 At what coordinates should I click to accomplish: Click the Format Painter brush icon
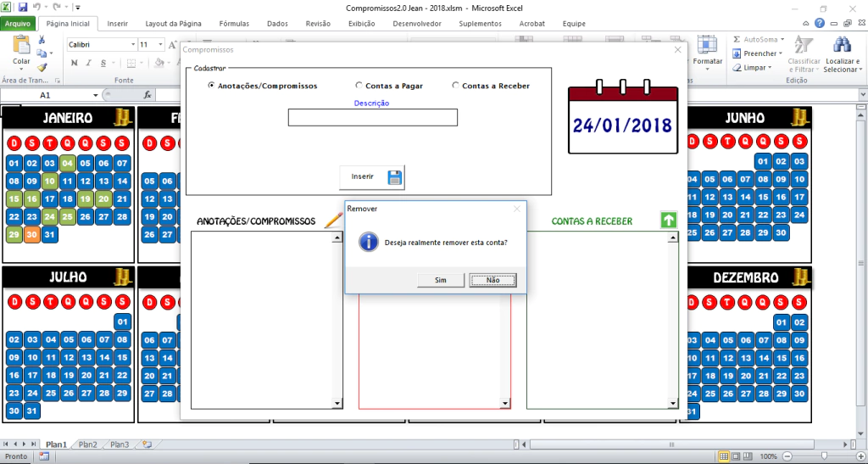[x=42, y=67]
